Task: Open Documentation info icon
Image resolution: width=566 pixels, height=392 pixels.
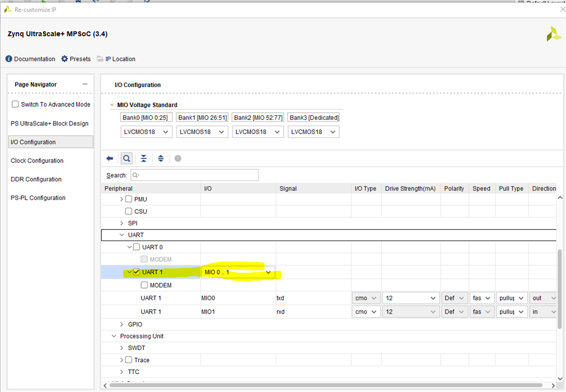Action: coord(9,59)
